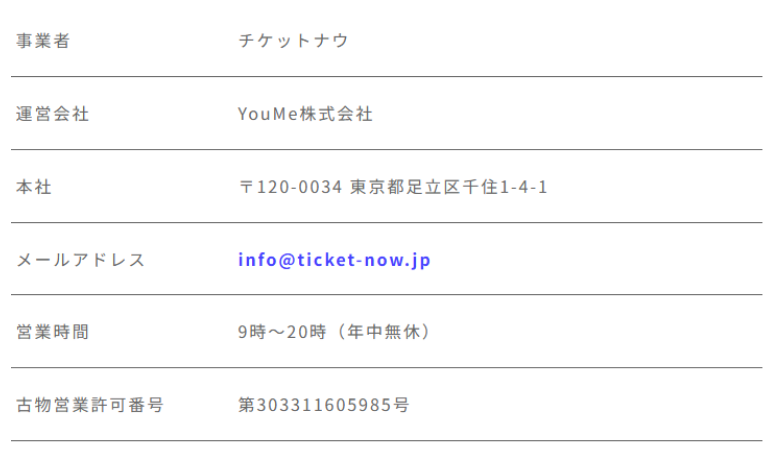Click the divider line below 本社 row
Screen dimensions: 779x450
coord(386,222)
